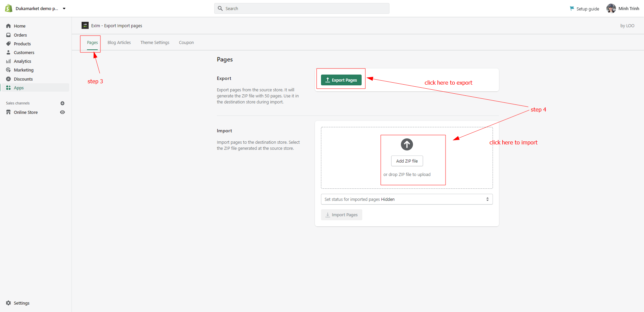Image resolution: width=644 pixels, height=312 pixels.
Task: Click the add sales channel plus icon
Action: (62, 103)
